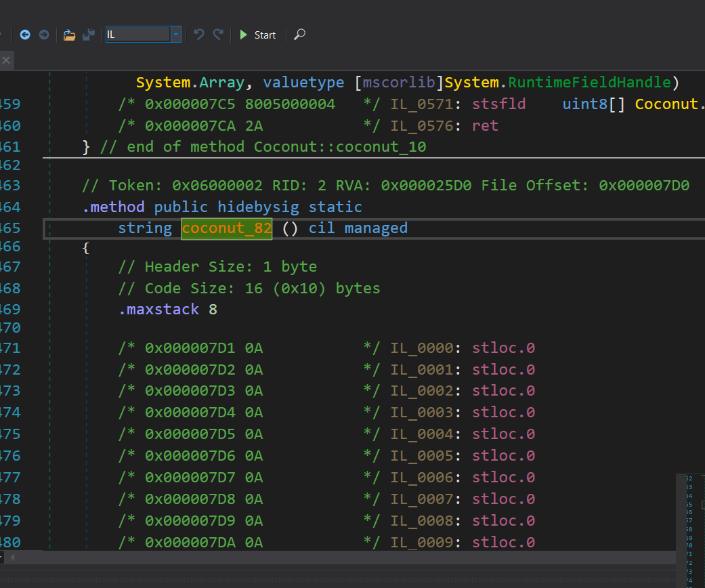Click the left arrow of horizontal scrollbar
This screenshot has height=588, width=705.
12,557
